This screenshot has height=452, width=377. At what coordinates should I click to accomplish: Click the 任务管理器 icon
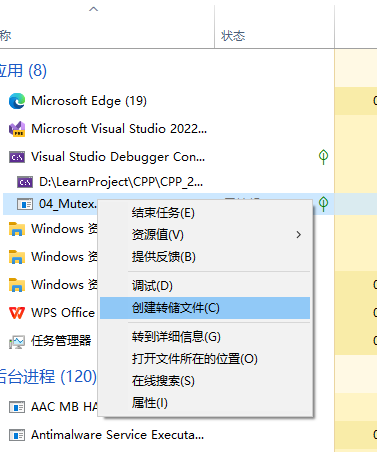17,341
